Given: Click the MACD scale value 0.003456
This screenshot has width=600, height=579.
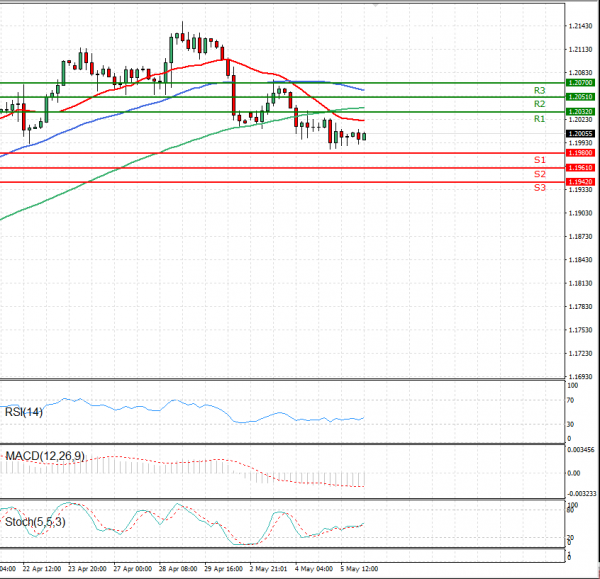Looking at the screenshot, I should pos(581,450).
